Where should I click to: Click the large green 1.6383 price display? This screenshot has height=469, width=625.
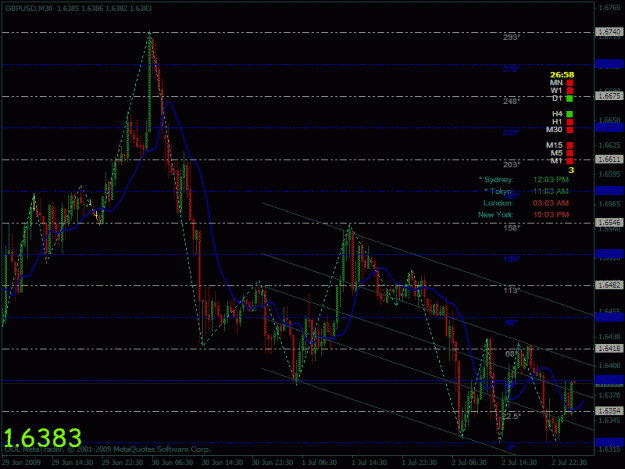(x=43, y=437)
